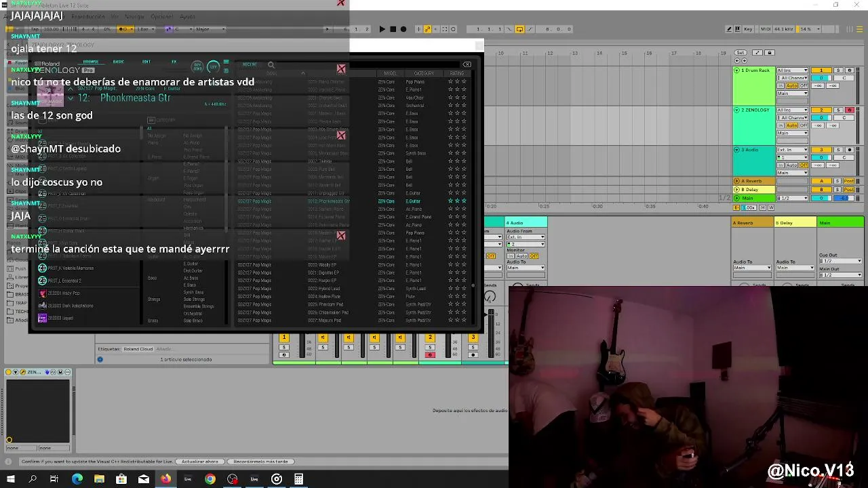Click the Roland Cloud tag

tap(138, 349)
